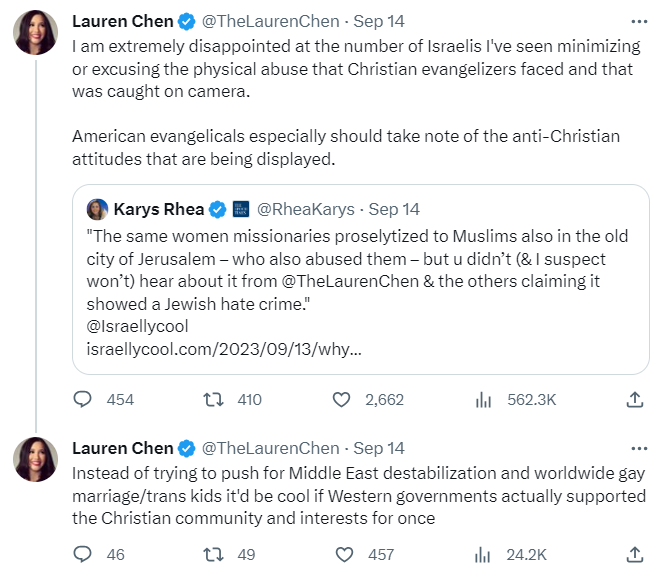Open Lauren Chen's profile picture on first tweet

35,34
